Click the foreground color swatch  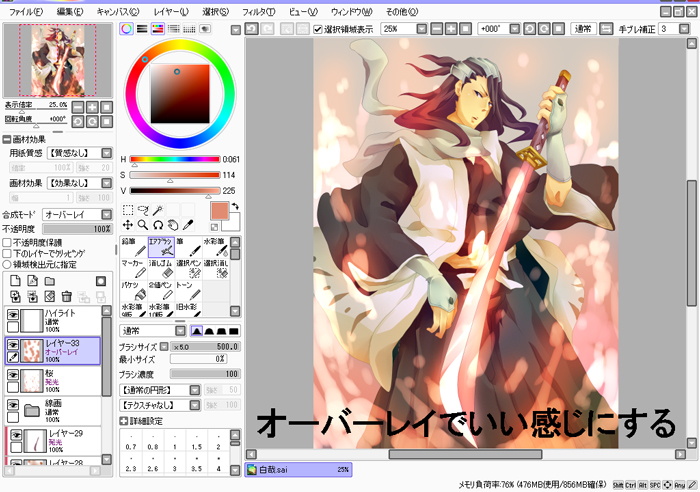pyautogui.click(x=219, y=211)
